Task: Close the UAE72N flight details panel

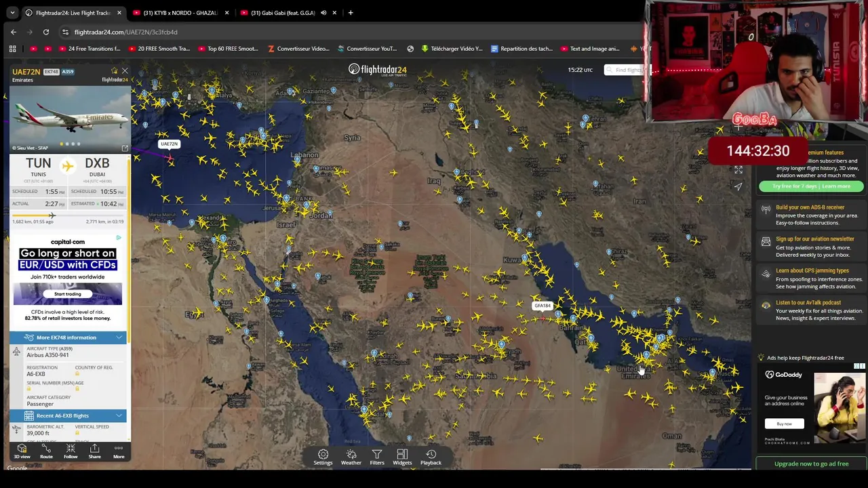Action: (x=125, y=70)
